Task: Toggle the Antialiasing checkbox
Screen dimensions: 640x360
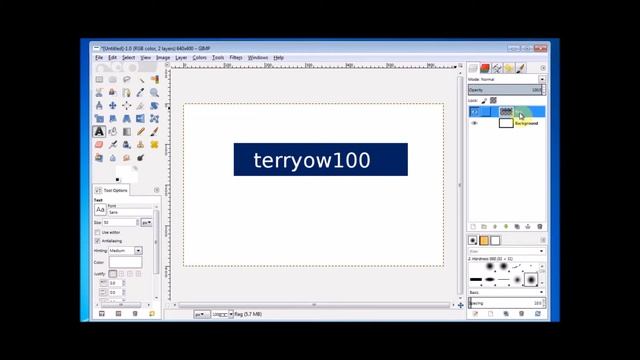Action: coord(98,241)
